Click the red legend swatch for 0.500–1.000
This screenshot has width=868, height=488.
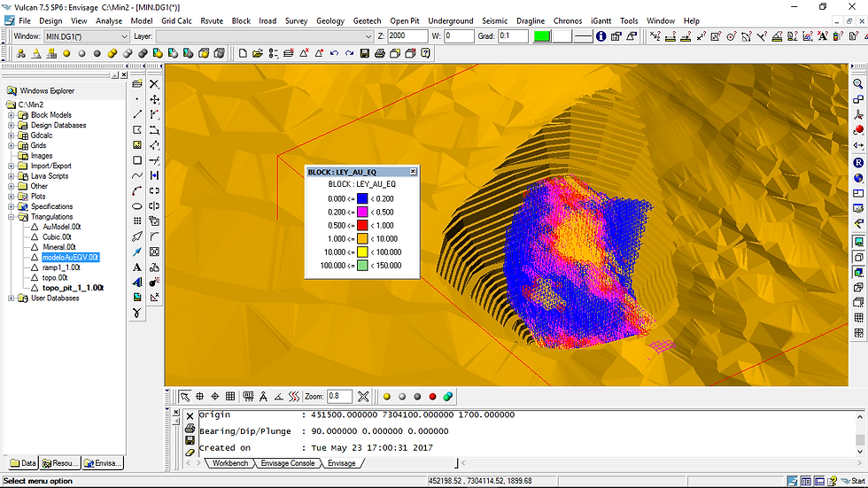coord(362,226)
